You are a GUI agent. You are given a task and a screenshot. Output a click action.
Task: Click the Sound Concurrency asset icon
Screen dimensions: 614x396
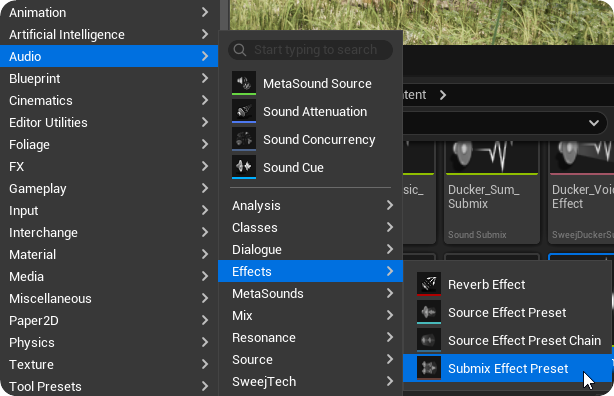click(244, 139)
